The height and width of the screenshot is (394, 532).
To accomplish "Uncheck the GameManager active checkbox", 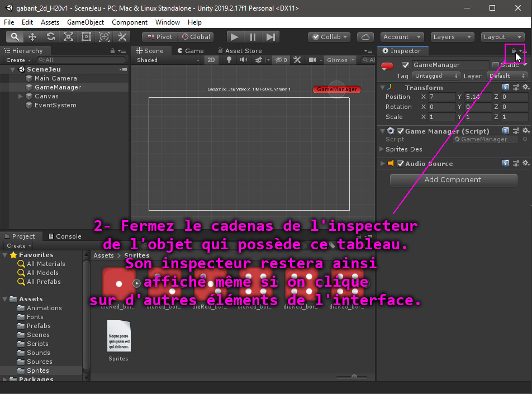I will 406,65.
